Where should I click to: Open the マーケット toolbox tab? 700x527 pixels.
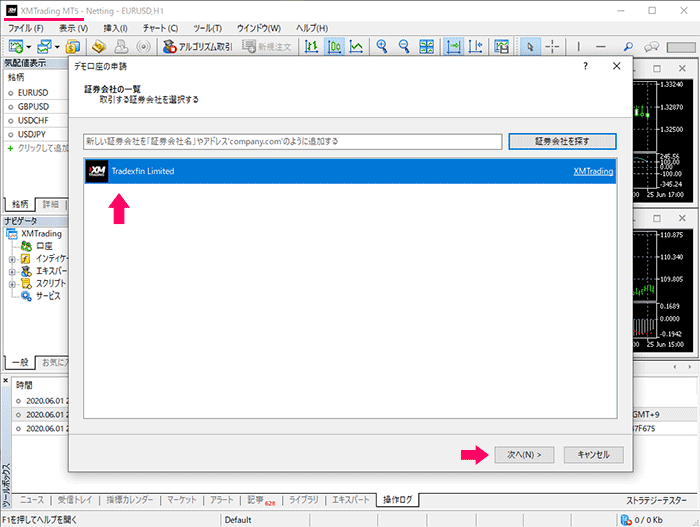182,500
